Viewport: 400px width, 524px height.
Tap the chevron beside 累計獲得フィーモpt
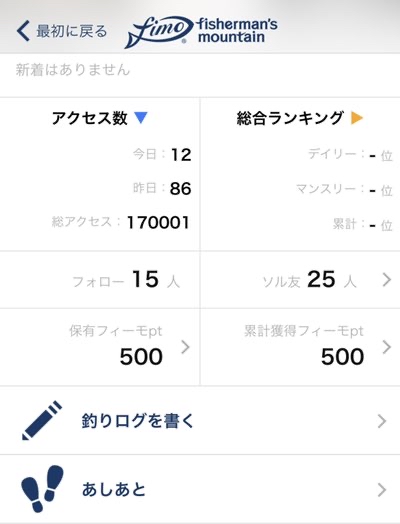[386, 347]
